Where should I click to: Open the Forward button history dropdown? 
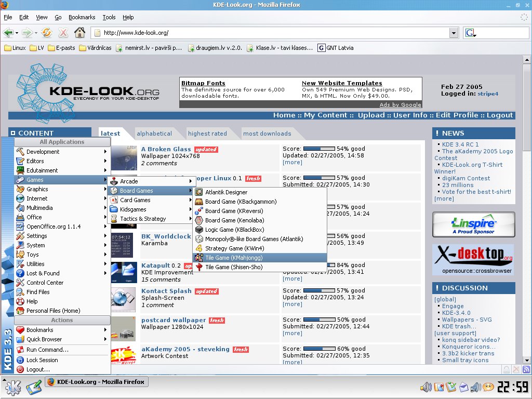click(x=36, y=33)
